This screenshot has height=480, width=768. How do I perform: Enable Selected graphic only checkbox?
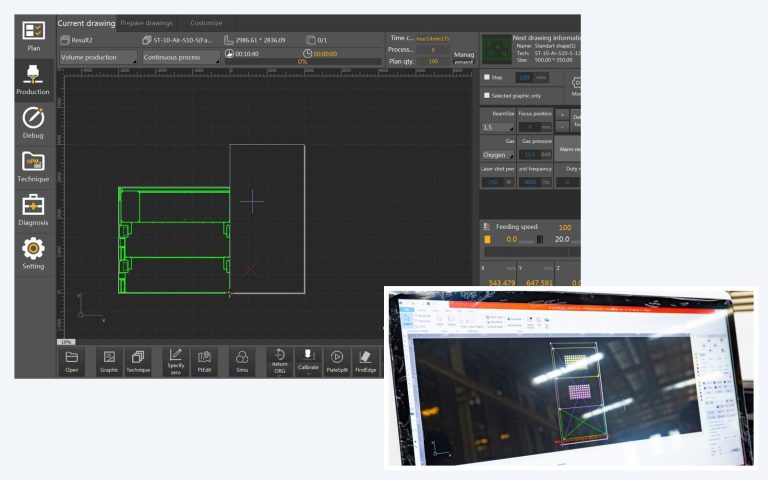click(487, 96)
